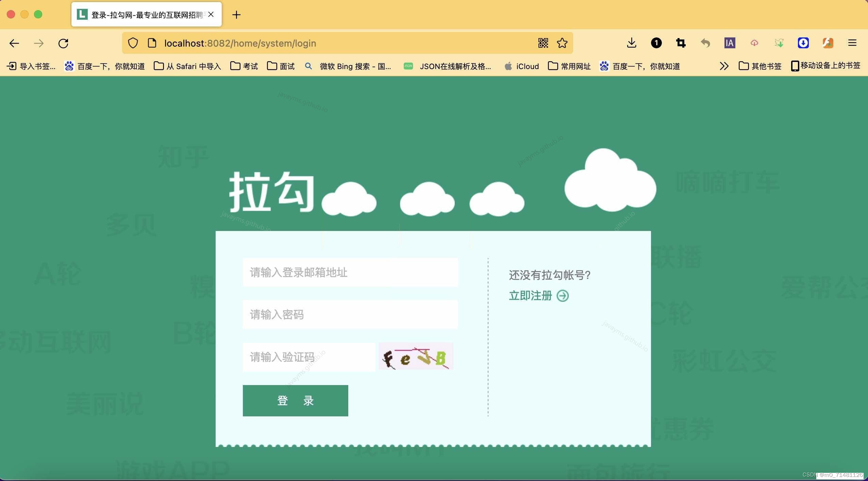Screen dimensions: 868x481
Task: Open a new tab with plus button
Action: (x=236, y=15)
